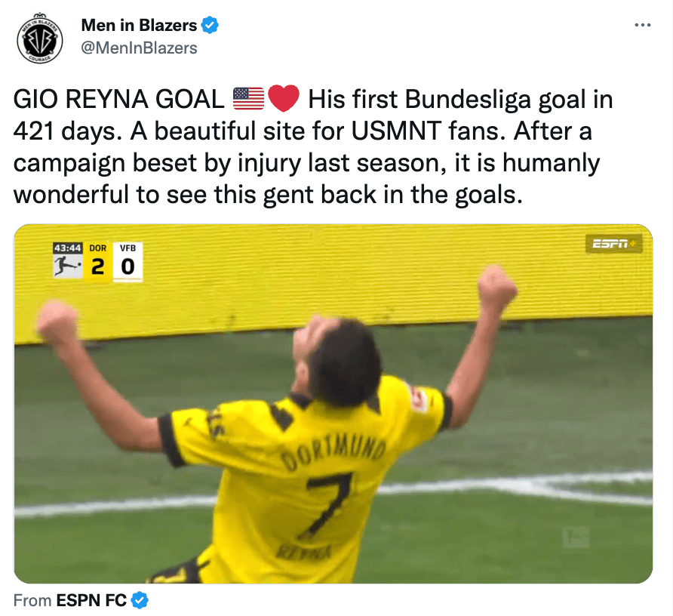Click the "From" label below the video
The width and height of the screenshot is (673, 616).
32,600
